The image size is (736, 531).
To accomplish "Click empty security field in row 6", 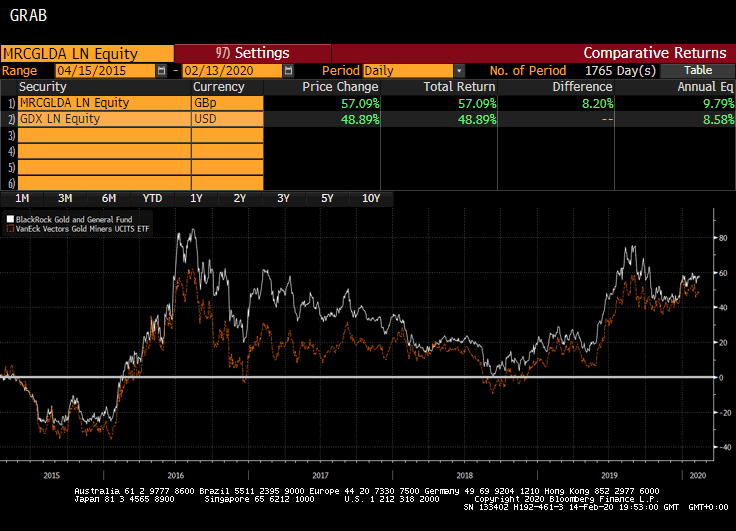I will pyautogui.click(x=104, y=183).
